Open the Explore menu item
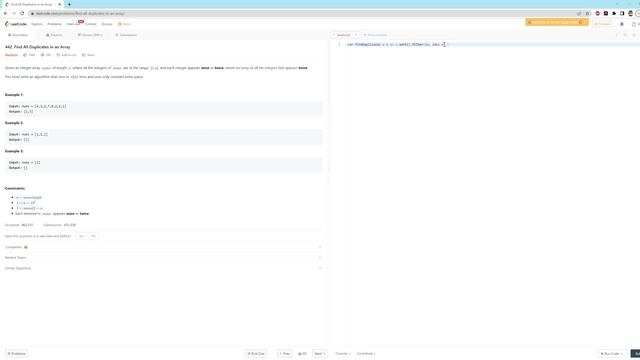The image size is (640, 360). (37, 24)
